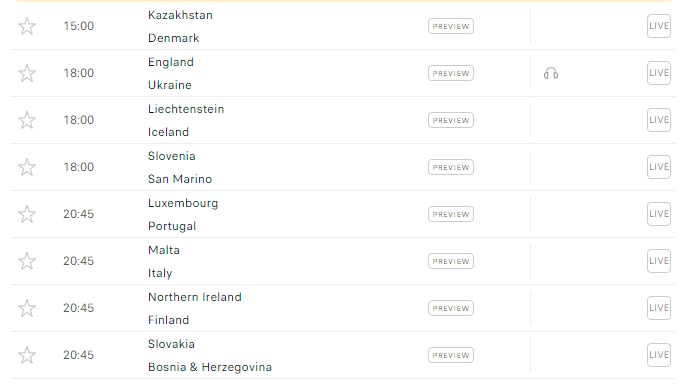Click LIVE button for Slovenia vs San Marino
The image size is (684, 390).
click(x=659, y=167)
